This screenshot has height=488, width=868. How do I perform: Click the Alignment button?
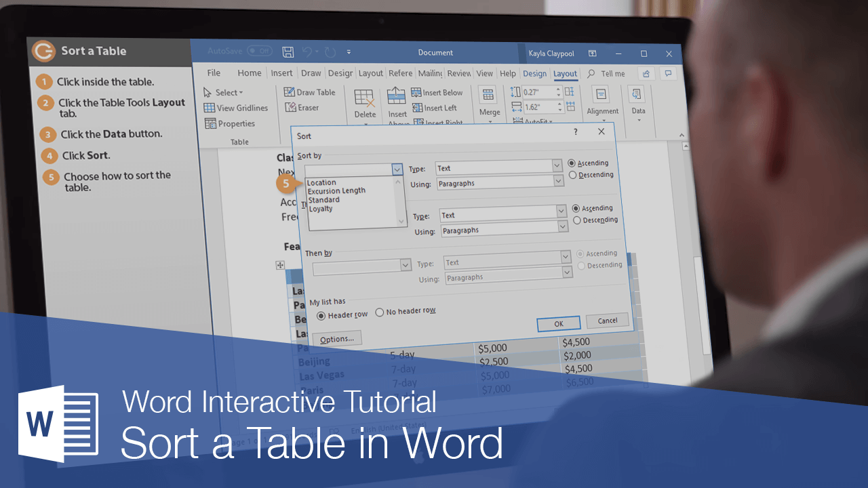click(601, 102)
